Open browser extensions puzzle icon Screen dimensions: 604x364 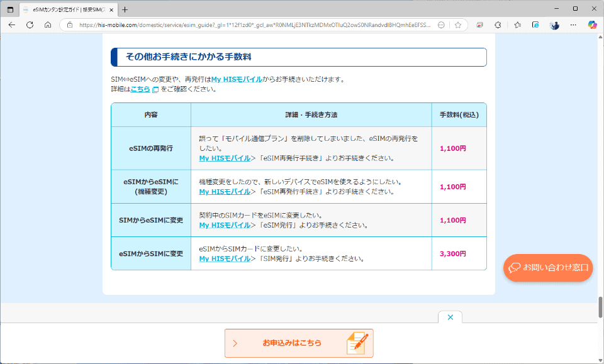click(498, 25)
